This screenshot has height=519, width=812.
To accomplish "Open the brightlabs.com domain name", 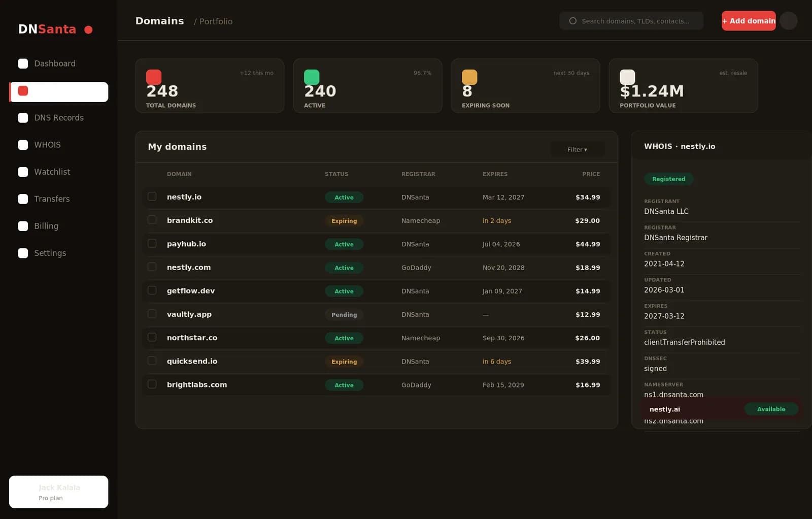I will tap(197, 384).
